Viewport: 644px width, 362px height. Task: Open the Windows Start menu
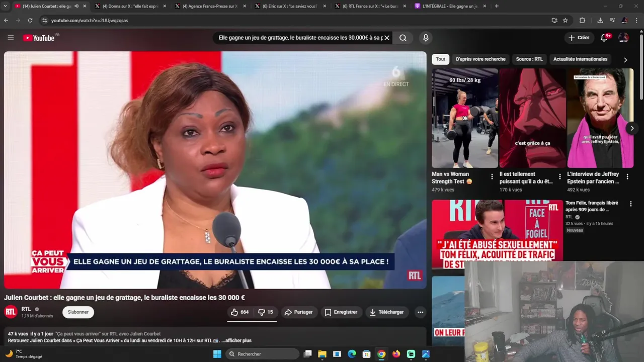point(217,354)
